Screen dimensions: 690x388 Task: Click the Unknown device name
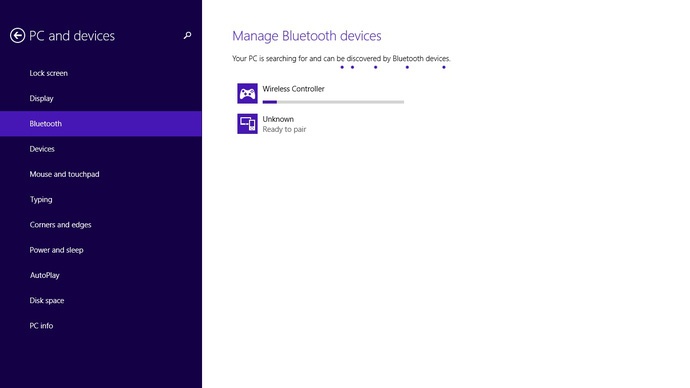tap(278, 119)
